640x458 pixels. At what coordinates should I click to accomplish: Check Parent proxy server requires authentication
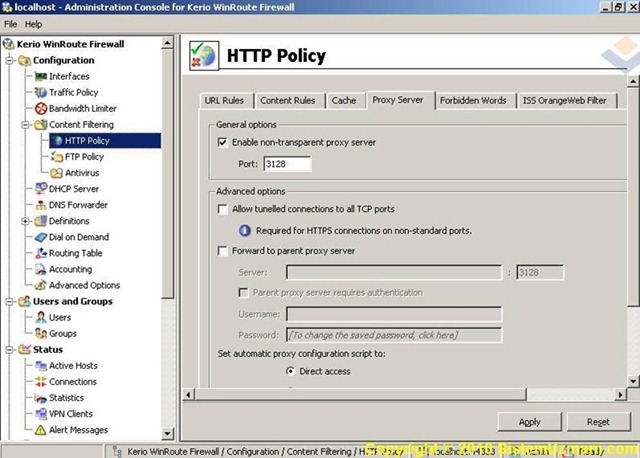(243, 293)
